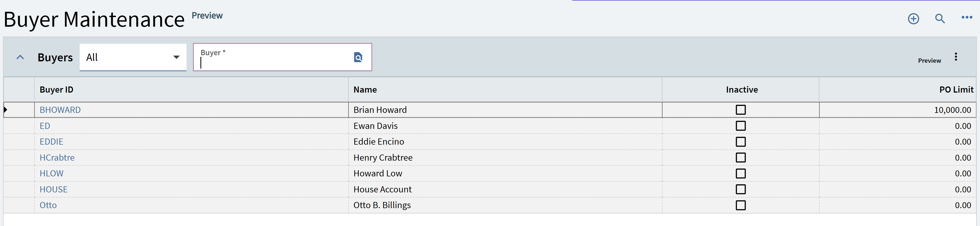Image resolution: width=980 pixels, height=226 pixels.
Task: Sort by Buyer ID column header
Action: [x=57, y=90]
